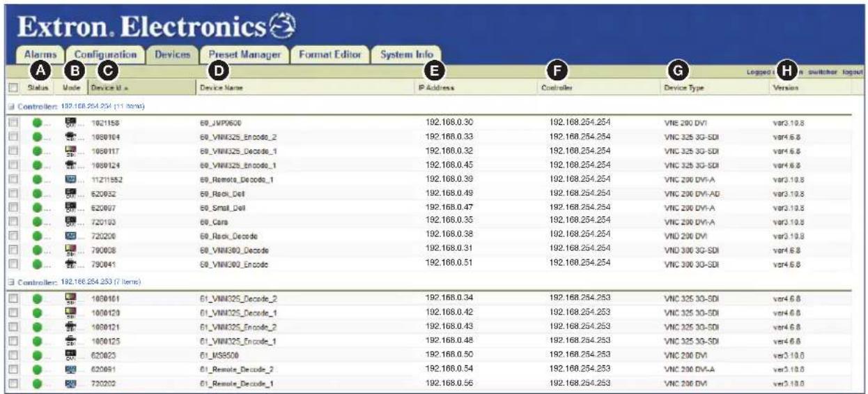Click status indicator for 61_VNM325_Encode_1
The width and height of the screenshot is (868, 394).
(x=38, y=341)
